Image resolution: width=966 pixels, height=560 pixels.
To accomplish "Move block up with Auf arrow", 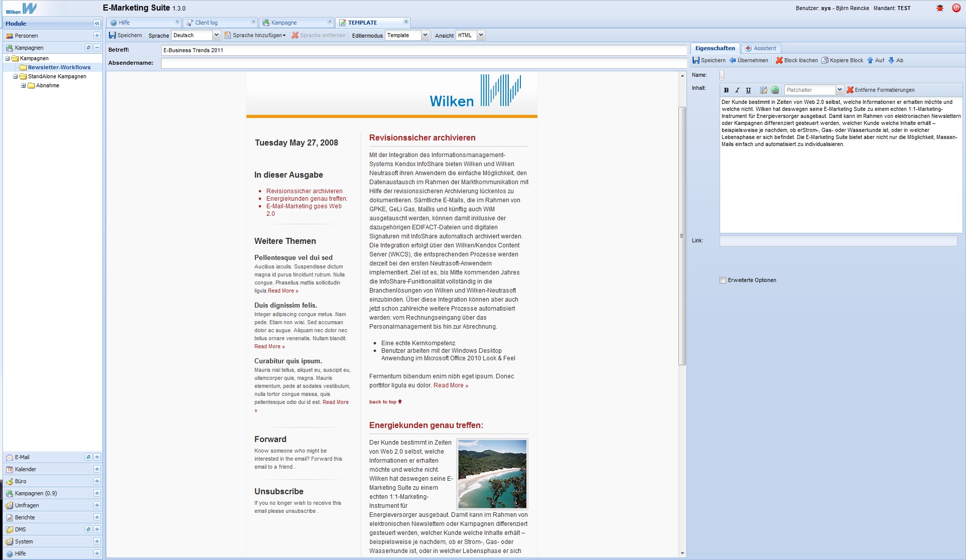I will 876,60.
